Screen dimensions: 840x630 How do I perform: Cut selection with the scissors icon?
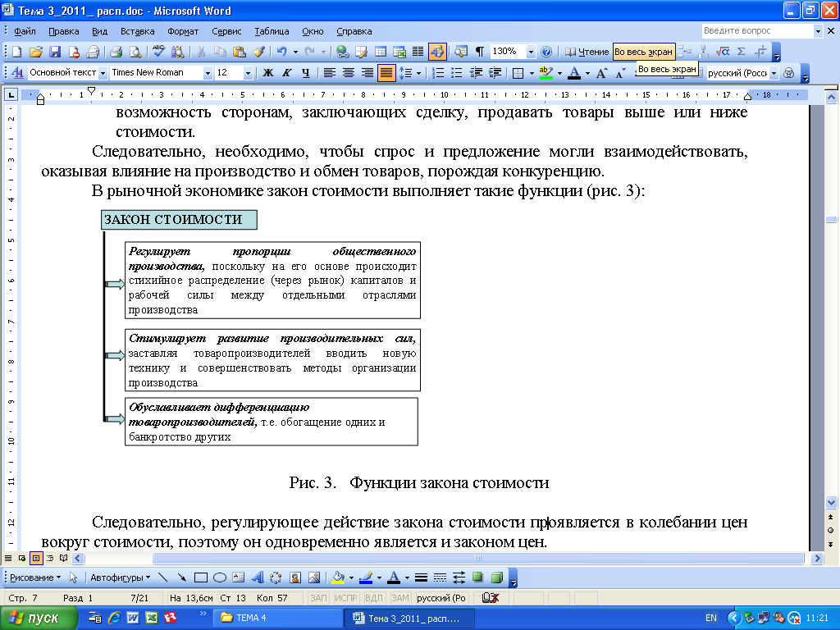[x=201, y=52]
